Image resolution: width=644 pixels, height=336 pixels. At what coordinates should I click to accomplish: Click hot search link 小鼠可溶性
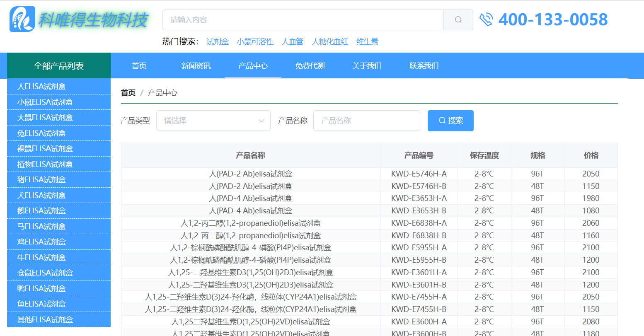point(255,41)
